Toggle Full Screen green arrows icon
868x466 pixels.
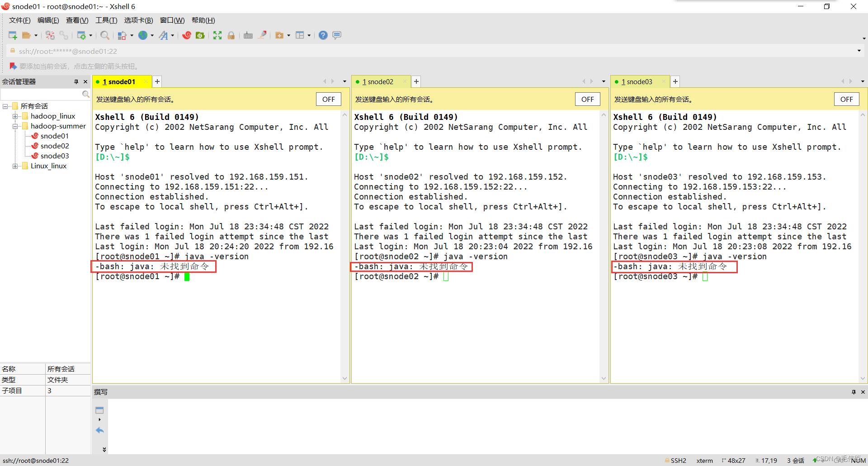(217, 35)
